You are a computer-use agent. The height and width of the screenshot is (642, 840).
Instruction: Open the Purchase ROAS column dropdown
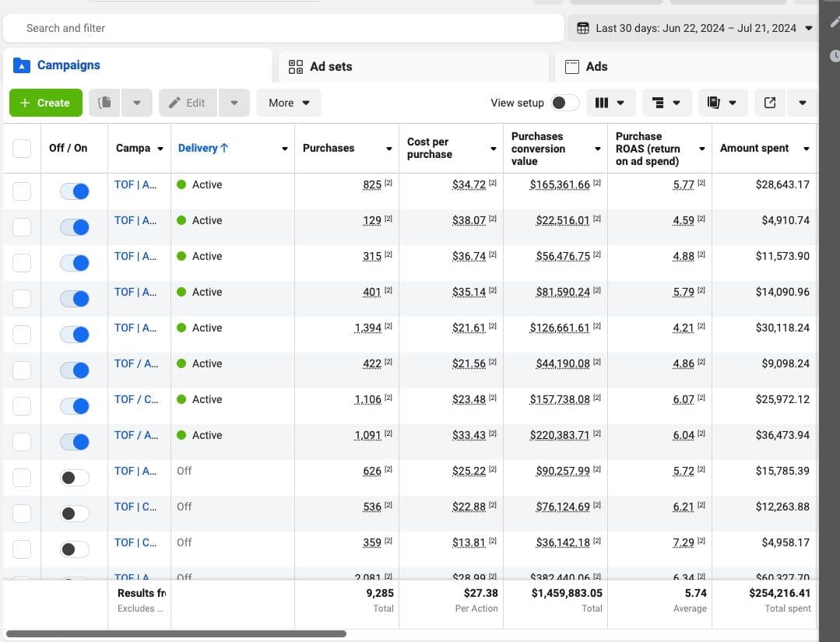701,149
